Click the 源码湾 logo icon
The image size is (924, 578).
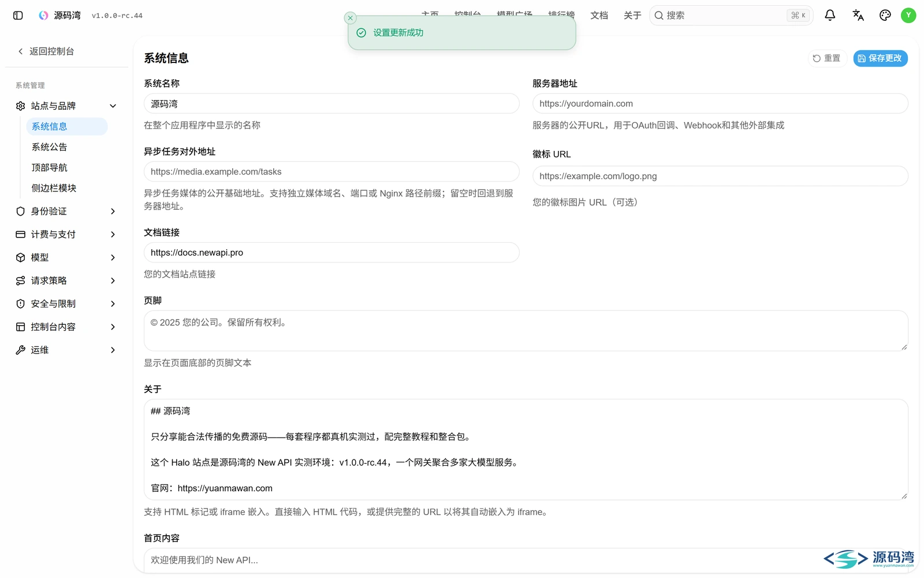(x=43, y=16)
